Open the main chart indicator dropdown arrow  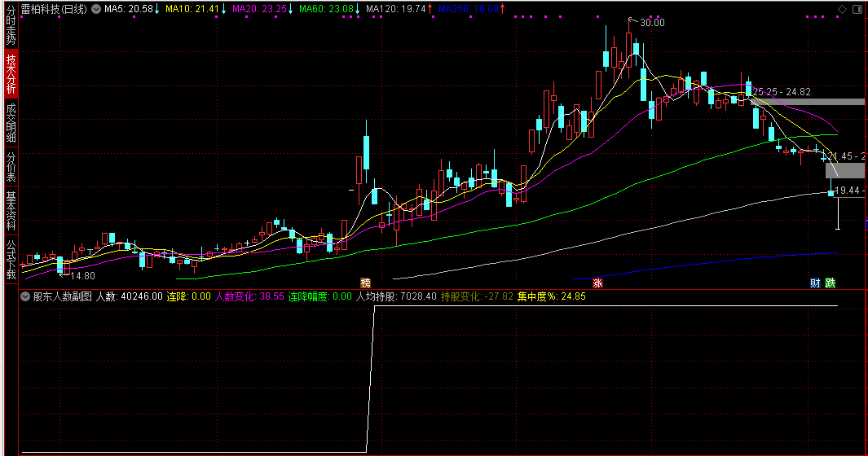[96, 9]
